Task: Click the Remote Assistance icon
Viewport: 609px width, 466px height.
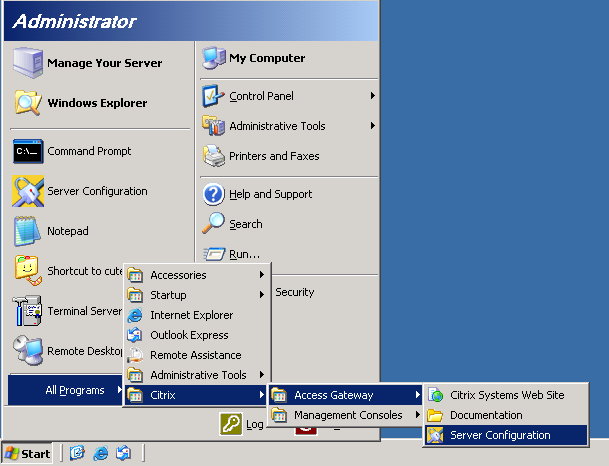Action: 135,355
